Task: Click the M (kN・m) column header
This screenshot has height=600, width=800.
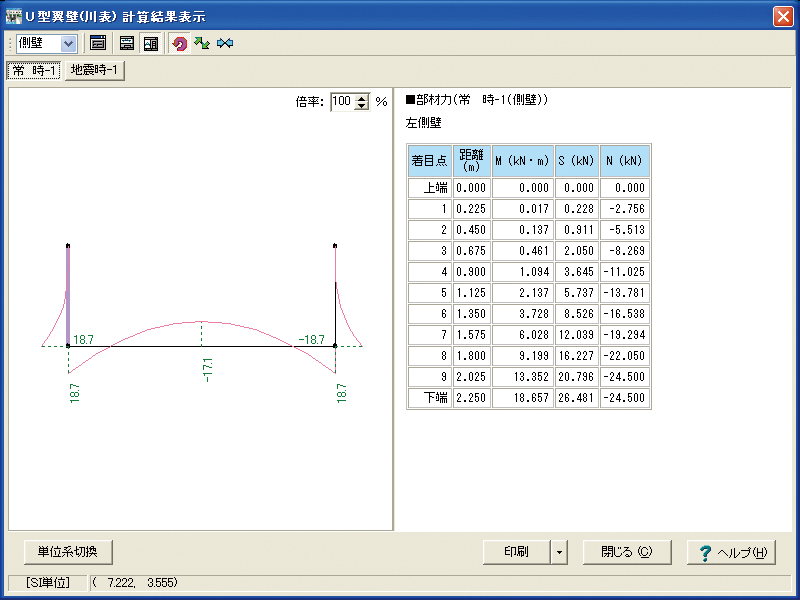Action: coord(523,161)
